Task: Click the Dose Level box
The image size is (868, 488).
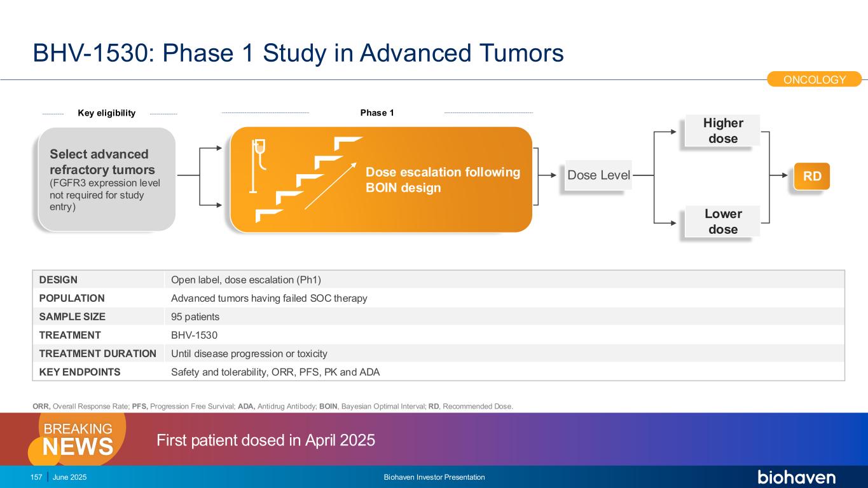Action: point(598,175)
